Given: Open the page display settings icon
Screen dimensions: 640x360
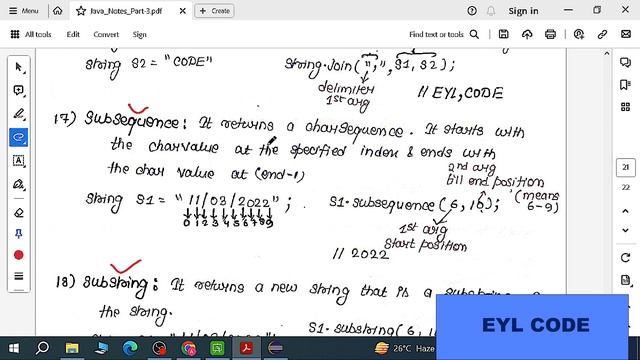Looking at the screenshot, I should [x=625, y=280].
